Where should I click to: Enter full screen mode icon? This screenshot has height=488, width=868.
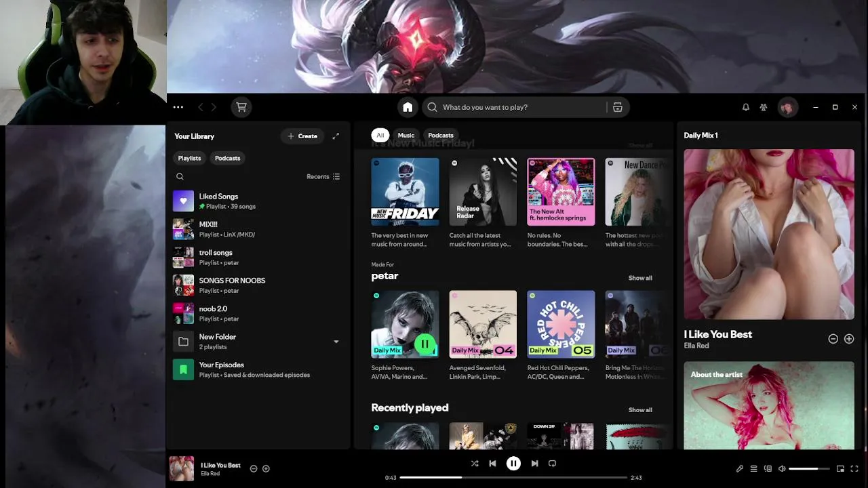tap(854, 468)
